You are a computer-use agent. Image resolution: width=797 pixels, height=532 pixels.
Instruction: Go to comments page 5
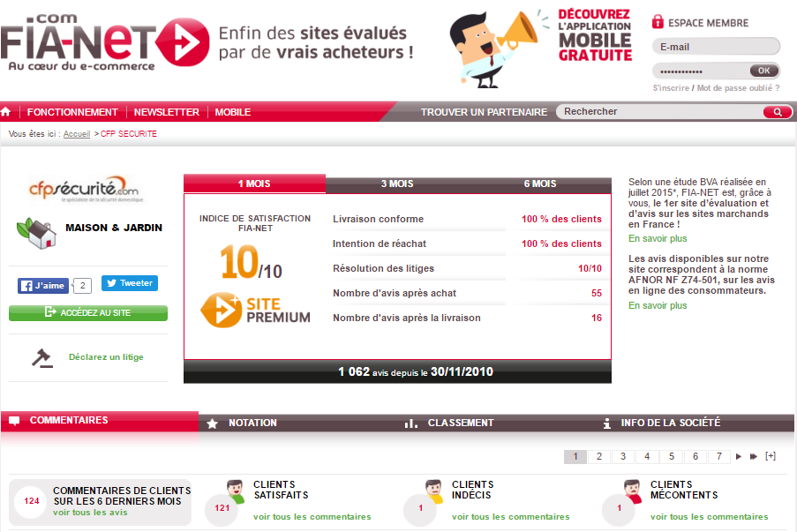(x=672, y=456)
